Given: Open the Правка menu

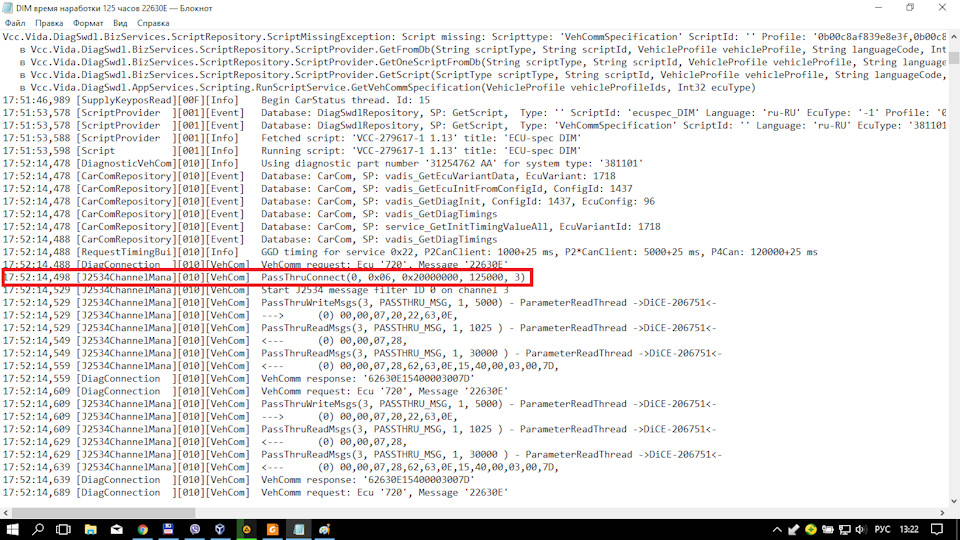Looking at the screenshot, I should pyautogui.click(x=49, y=22).
